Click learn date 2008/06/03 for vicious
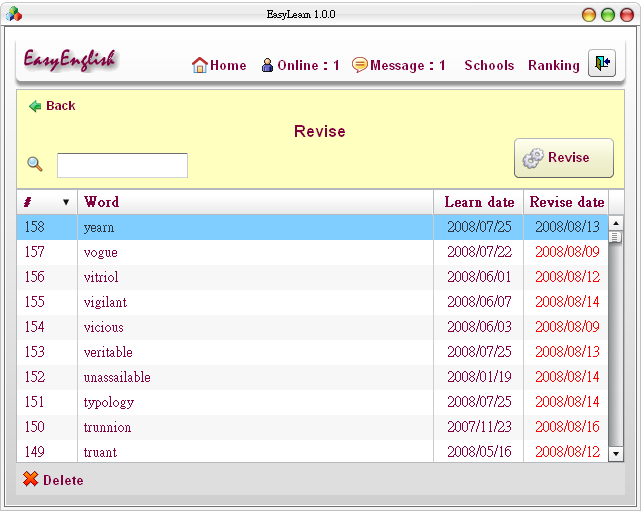This screenshot has height=511, width=641. [x=479, y=326]
